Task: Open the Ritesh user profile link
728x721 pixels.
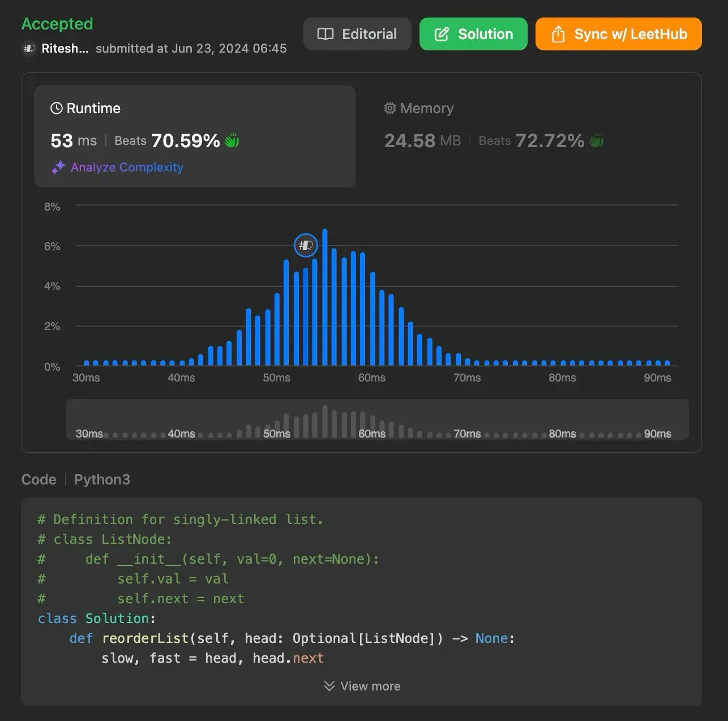Action: coord(65,49)
